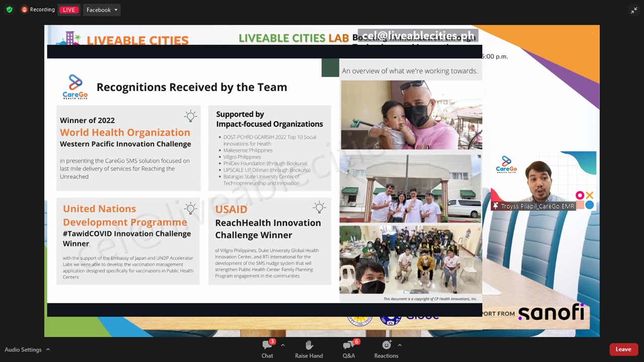Click the masked group photo on the slide

pyautogui.click(x=411, y=259)
